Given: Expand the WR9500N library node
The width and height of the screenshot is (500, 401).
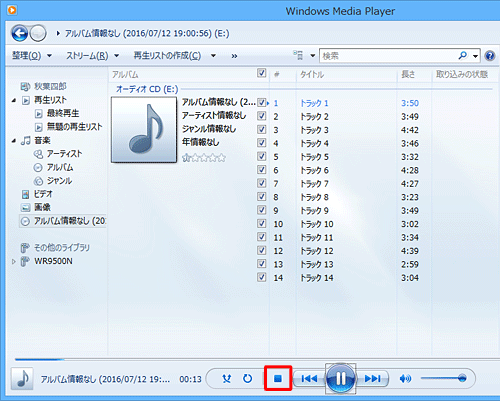Looking at the screenshot, I should point(14,262).
